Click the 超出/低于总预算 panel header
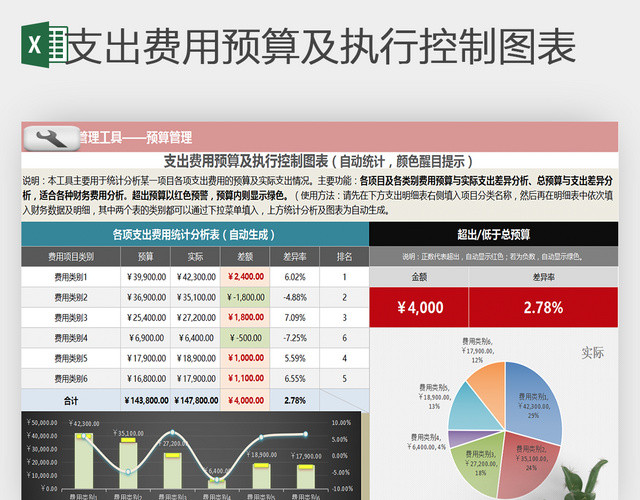Image resolution: width=640 pixels, height=500 pixels. click(493, 235)
